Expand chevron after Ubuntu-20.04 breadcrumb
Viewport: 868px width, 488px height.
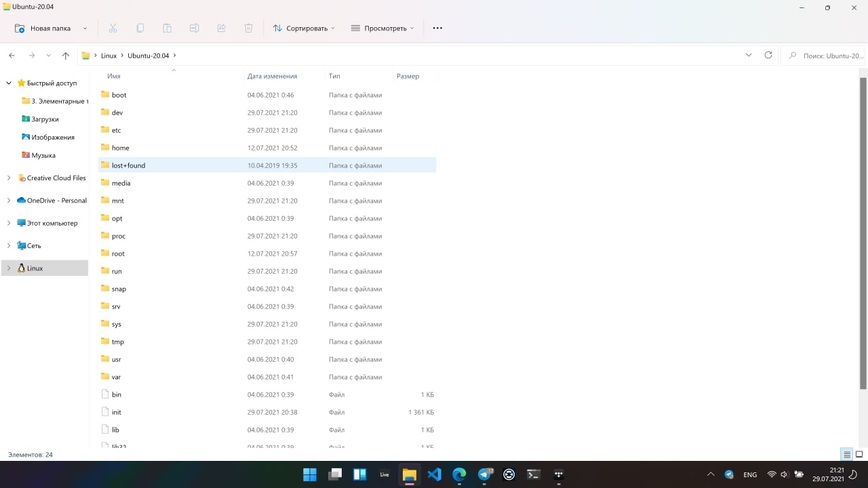coord(174,56)
